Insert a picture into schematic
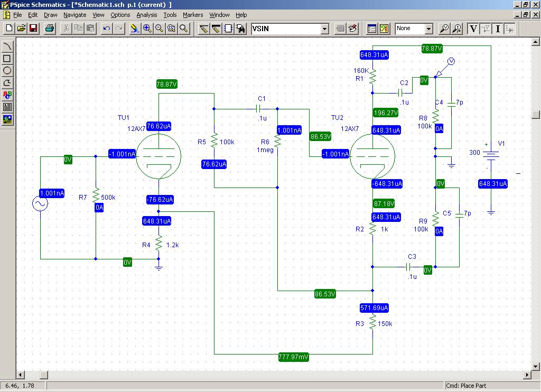541x392 pixels. pyautogui.click(x=7, y=119)
